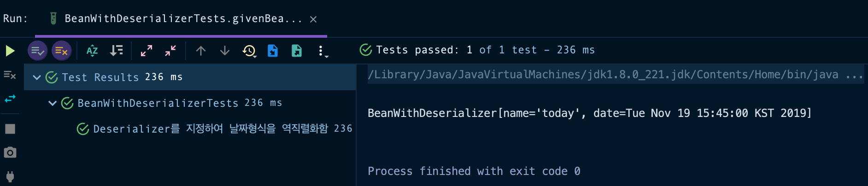Screen dimensions: 868x186
Task: Rerun the test with green play icon
Action: coord(10,51)
